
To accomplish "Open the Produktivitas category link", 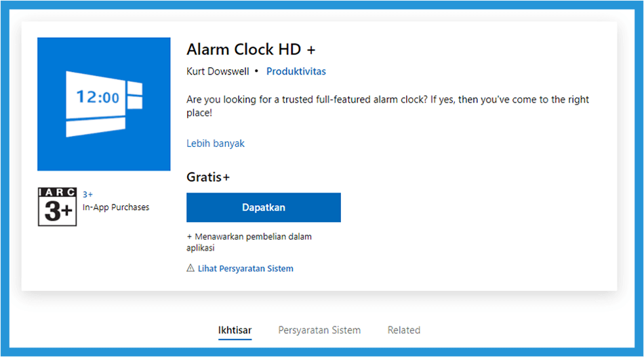I will (x=296, y=71).
